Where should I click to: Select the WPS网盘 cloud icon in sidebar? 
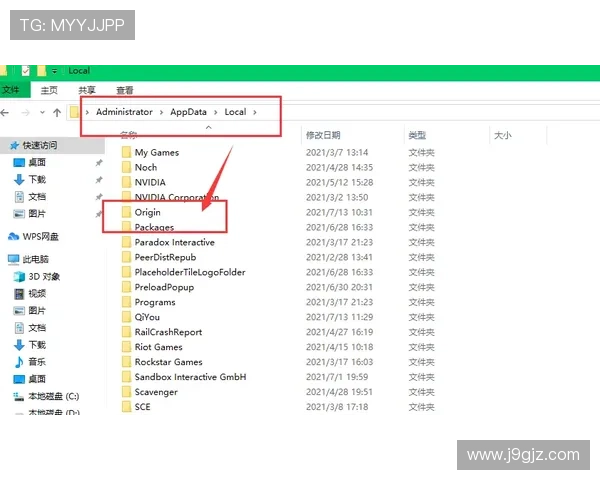click(14, 237)
